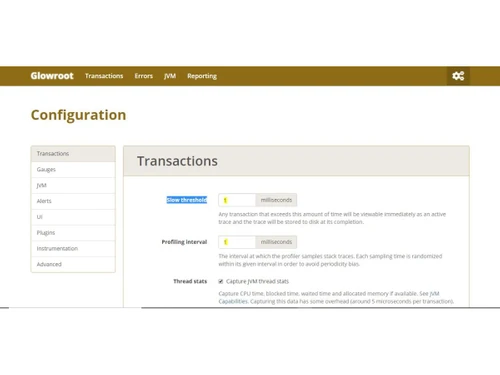
Task: Go to Glowroot home logo
Action: tap(52, 76)
